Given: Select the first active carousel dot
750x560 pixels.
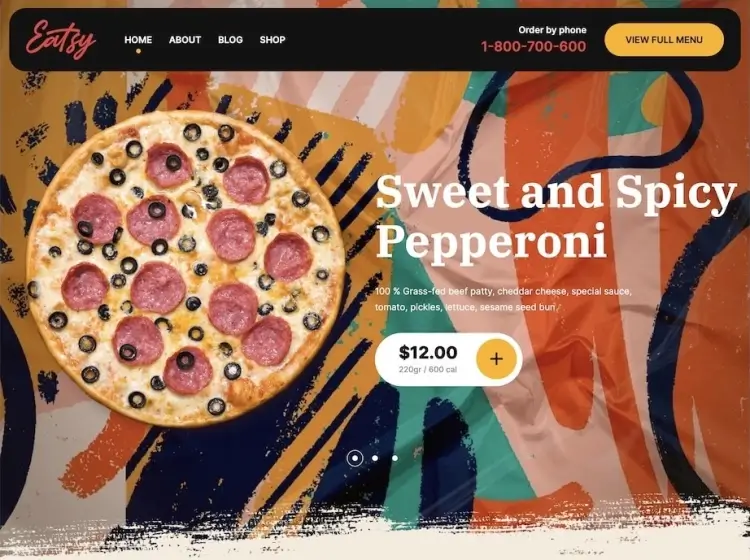Looking at the screenshot, I should (355, 458).
